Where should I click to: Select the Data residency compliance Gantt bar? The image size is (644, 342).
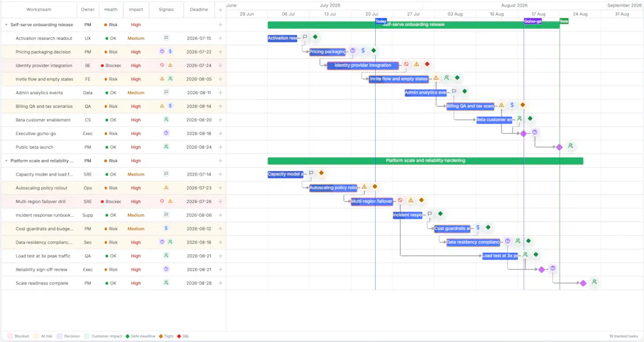point(473,242)
